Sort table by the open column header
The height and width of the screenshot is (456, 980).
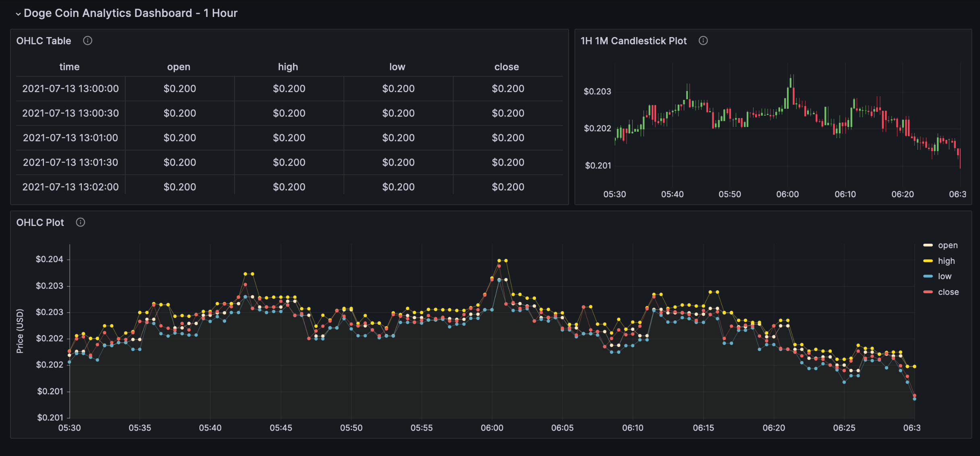pos(179,67)
